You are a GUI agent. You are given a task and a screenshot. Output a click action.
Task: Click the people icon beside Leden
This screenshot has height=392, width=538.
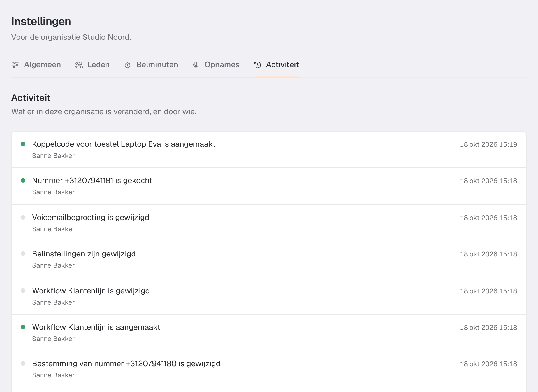coord(79,65)
